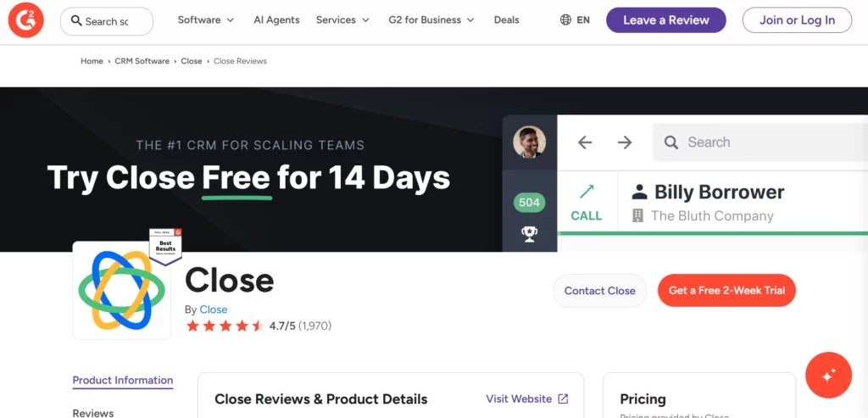This screenshot has width=868, height=418.
Task: Click the trophy icon in banner sidebar
Action: coord(529,234)
